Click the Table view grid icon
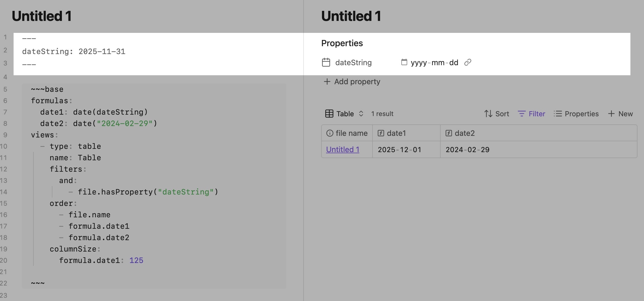This screenshot has width=644, height=301. click(329, 114)
